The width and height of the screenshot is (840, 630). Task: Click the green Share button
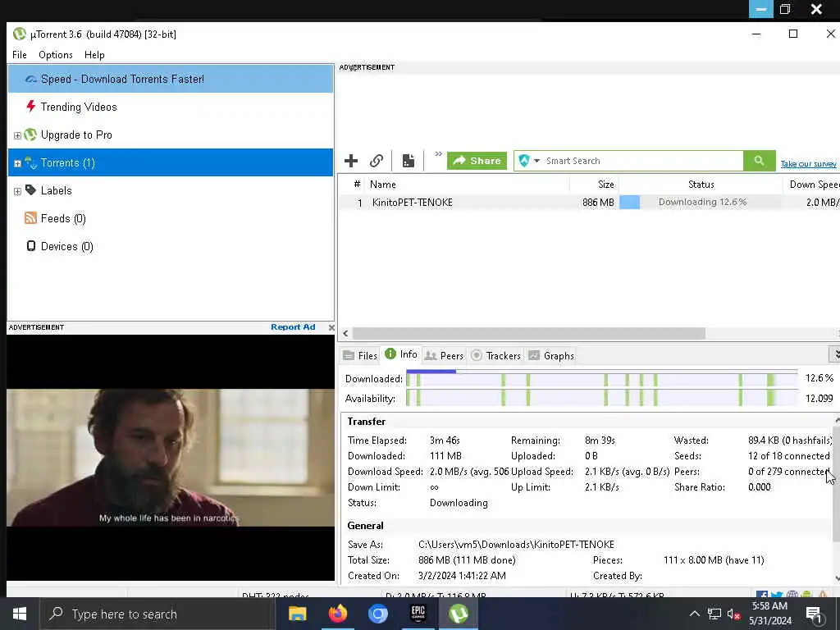(x=477, y=161)
